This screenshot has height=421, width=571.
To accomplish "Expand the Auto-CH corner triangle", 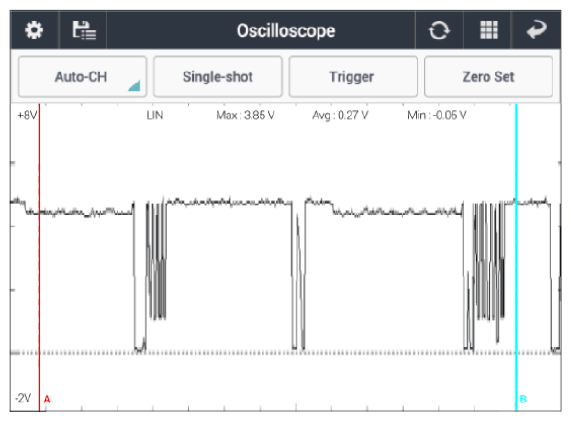I will 134,86.
